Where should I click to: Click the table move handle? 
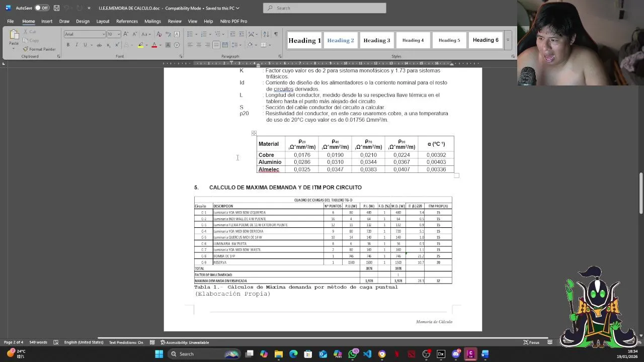(x=254, y=133)
